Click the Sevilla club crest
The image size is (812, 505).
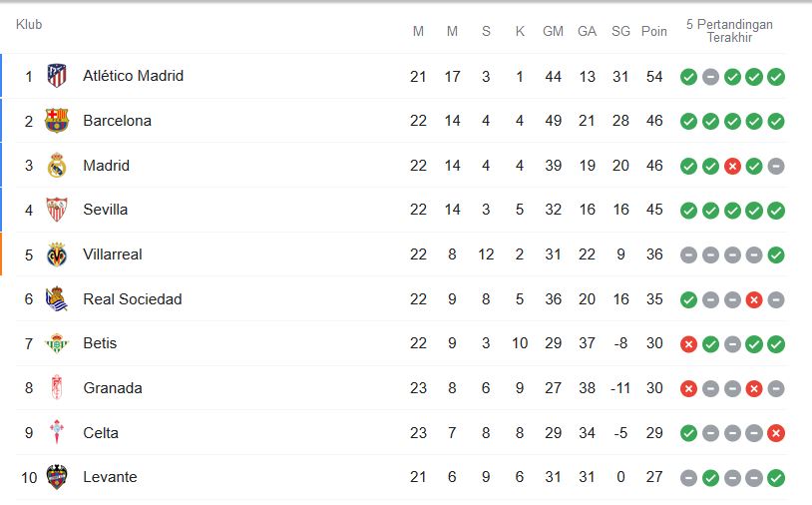pyautogui.click(x=57, y=210)
